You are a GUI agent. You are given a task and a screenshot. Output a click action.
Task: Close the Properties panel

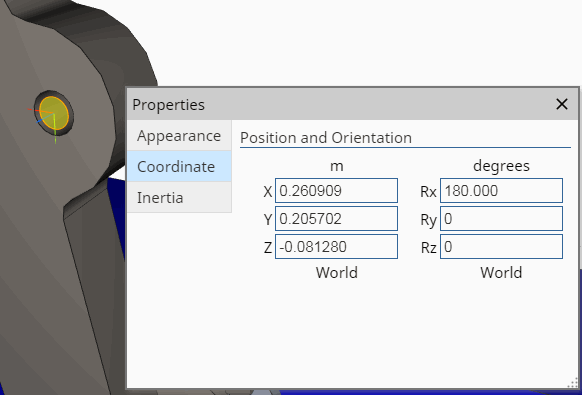pyautogui.click(x=562, y=104)
